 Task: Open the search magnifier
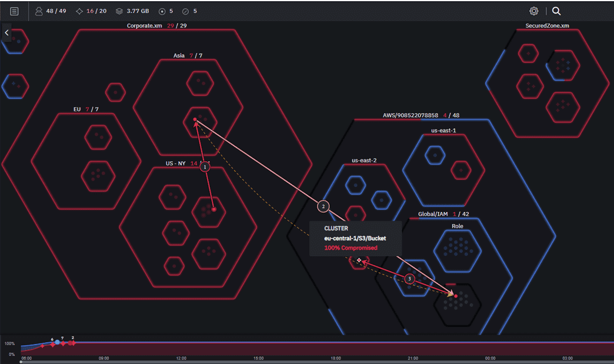(555, 11)
